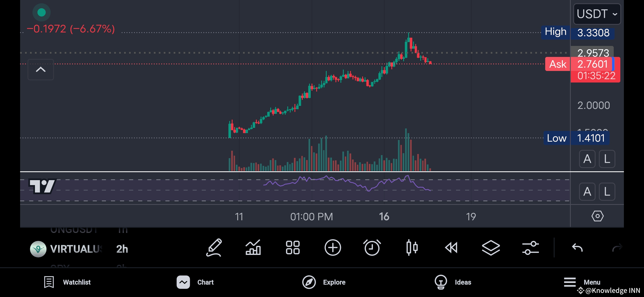Toggle auto scale on the RSI pane
This screenshot has height=297, width=644.
[587, 192]
